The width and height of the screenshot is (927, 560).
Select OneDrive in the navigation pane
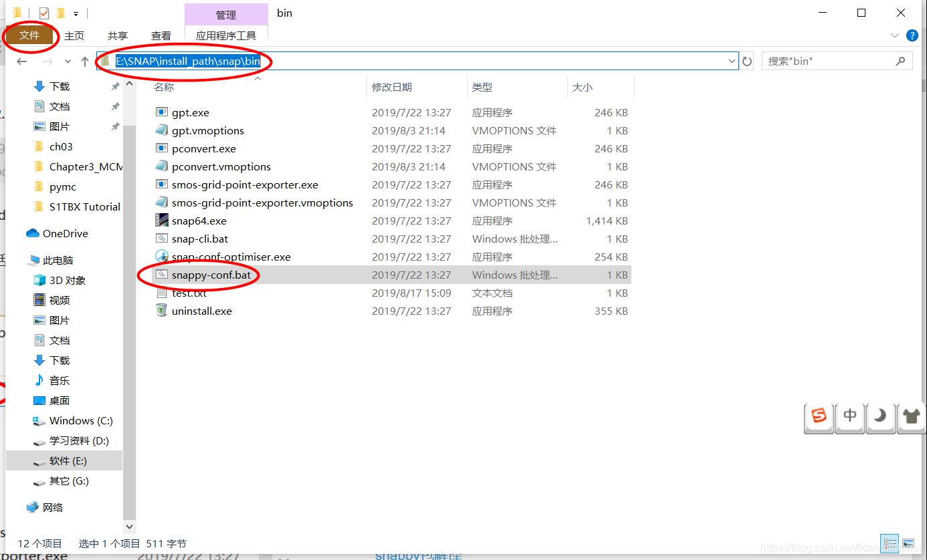click(65, 233)
